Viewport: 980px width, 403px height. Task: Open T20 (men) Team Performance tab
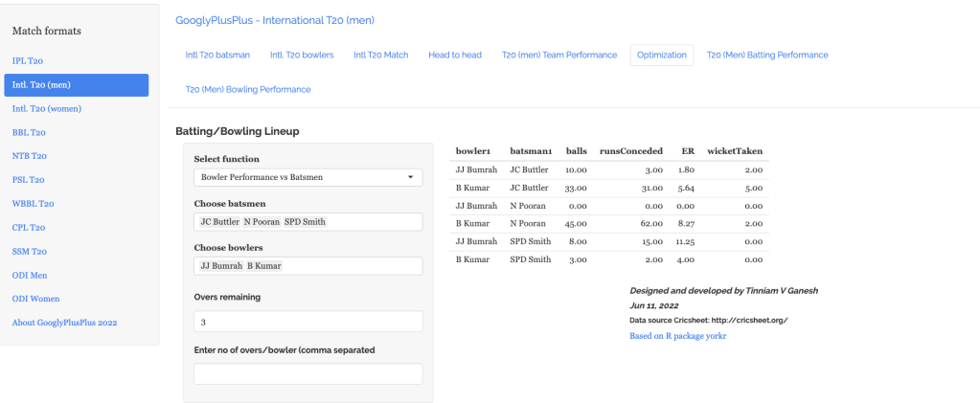tap(559, 55)
